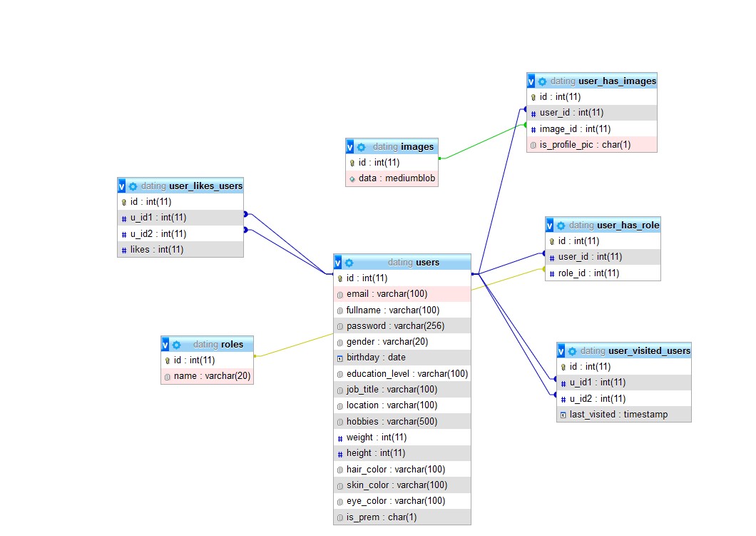Click key icon beside roles id column
Screen dimensions: 756x536
[168, 361]
